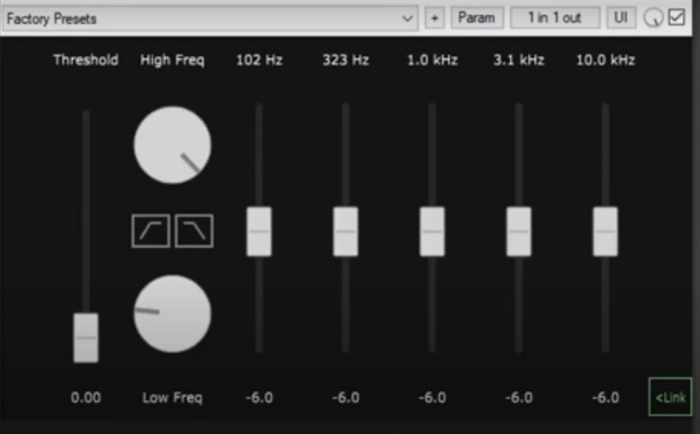Click the Low Freq rotary knob
Screen dimensions: 700x434
coord(172,314)
